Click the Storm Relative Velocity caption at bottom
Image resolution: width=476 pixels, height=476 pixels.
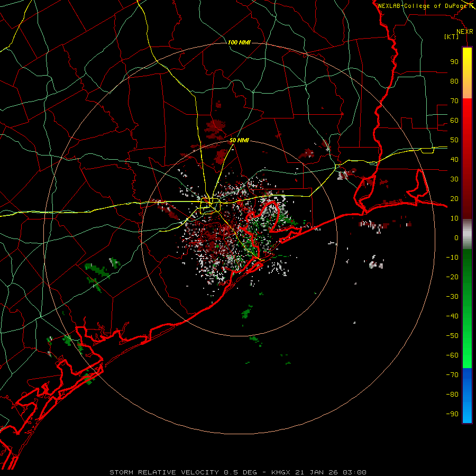(x=238, y=472)
